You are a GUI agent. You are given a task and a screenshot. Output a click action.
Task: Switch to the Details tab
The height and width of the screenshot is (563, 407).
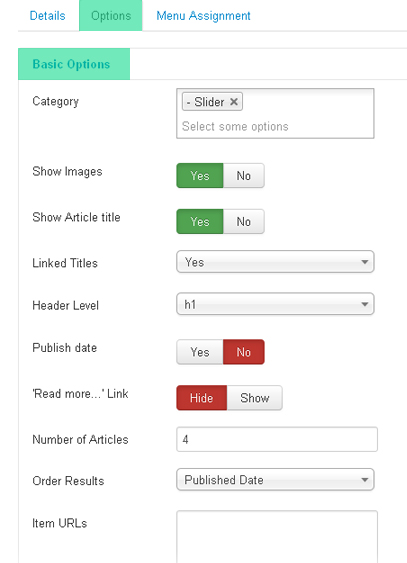point(47,16)
